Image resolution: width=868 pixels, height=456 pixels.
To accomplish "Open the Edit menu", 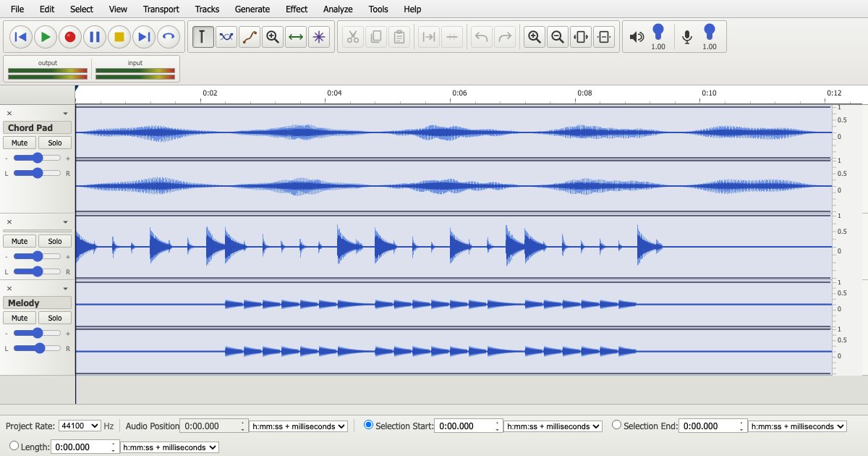I will (47, 9).
